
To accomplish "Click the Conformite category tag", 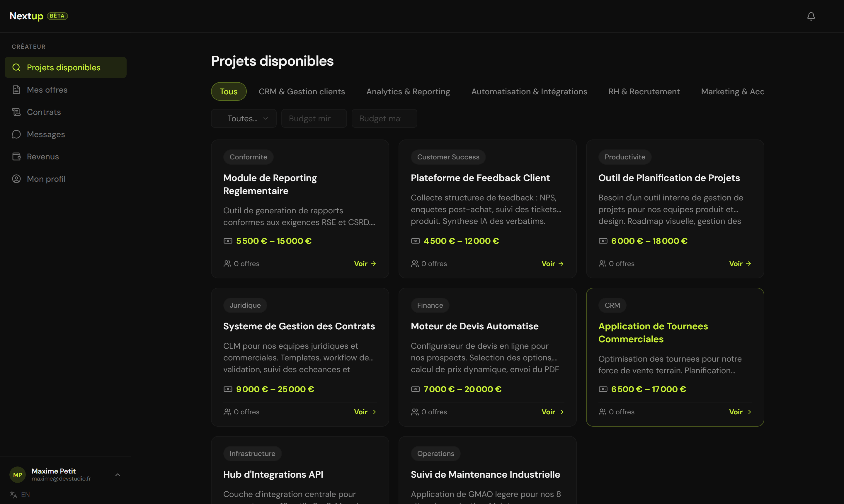I will pos(248,157).
